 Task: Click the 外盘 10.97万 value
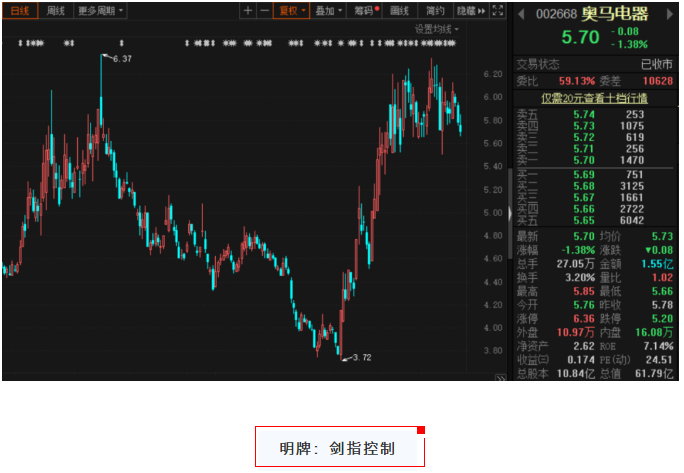[x=576, y=332]
